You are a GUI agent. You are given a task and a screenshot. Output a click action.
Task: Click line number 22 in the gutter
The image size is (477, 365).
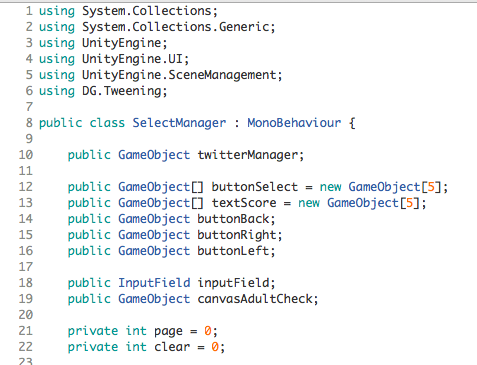click(x=26, y=347)
